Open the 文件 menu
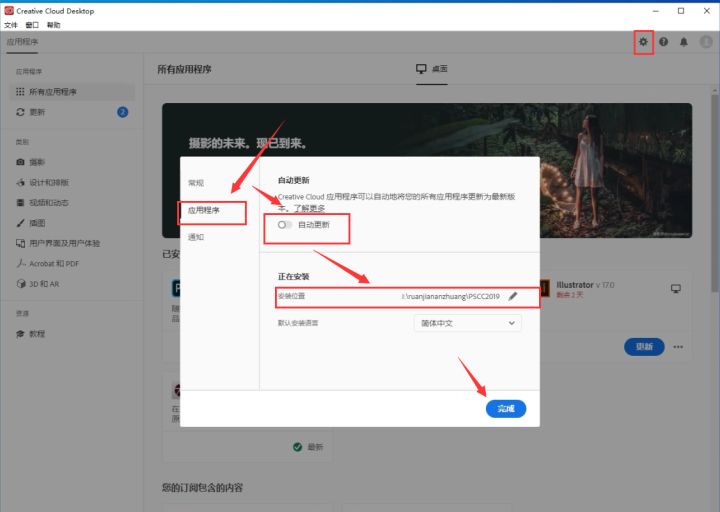720x512 pixels. 11,25
